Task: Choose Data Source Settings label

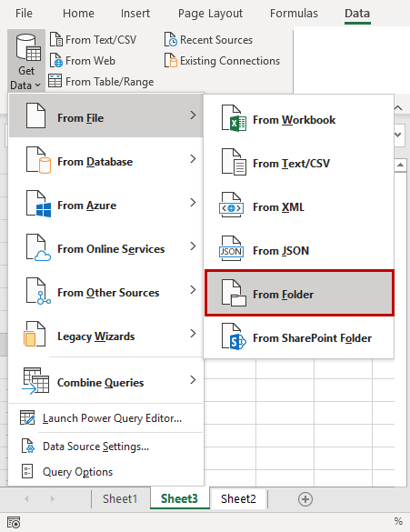Action: [96, 447]
